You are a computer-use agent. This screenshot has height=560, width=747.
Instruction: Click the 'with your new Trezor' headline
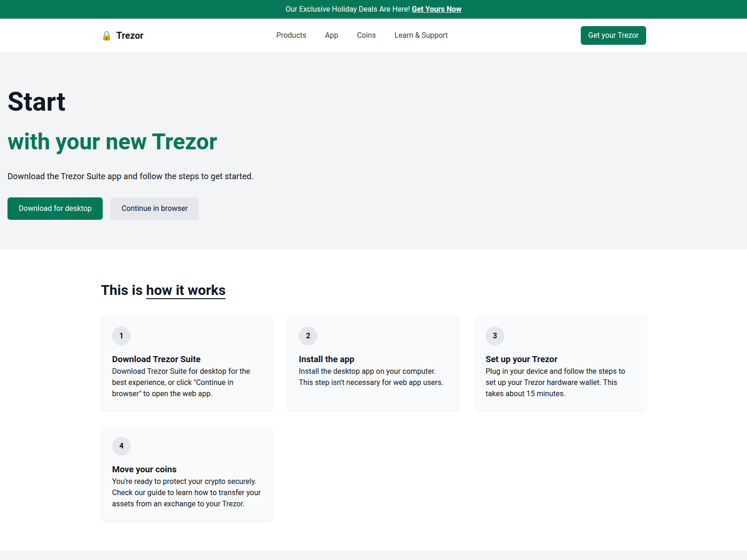113,142
